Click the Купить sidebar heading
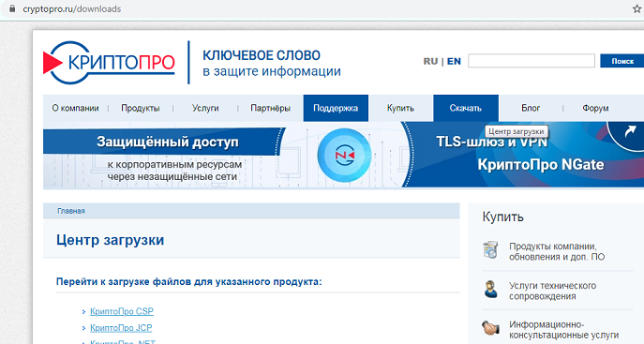The width and height of the screenshot is (644, 344). [x=502, y=217]
